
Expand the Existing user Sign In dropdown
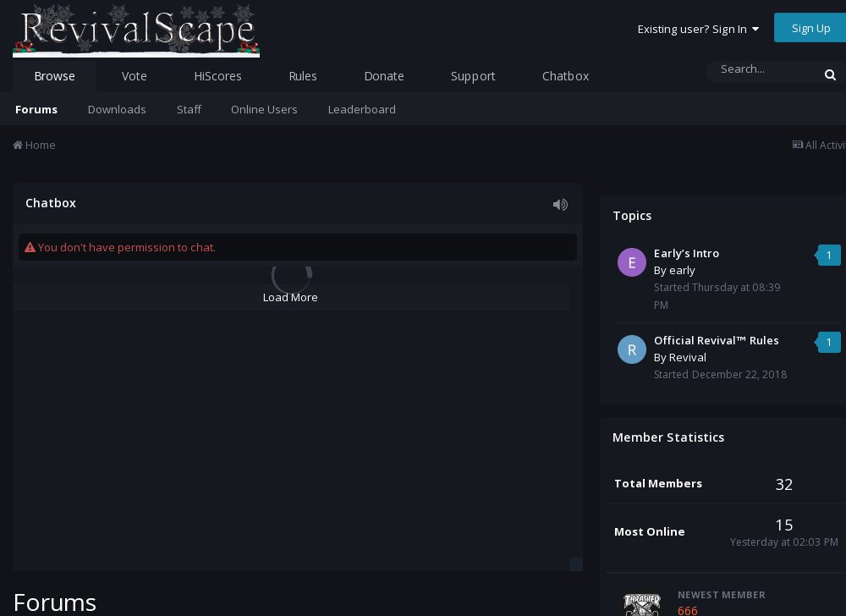click(x=698, y=29)
